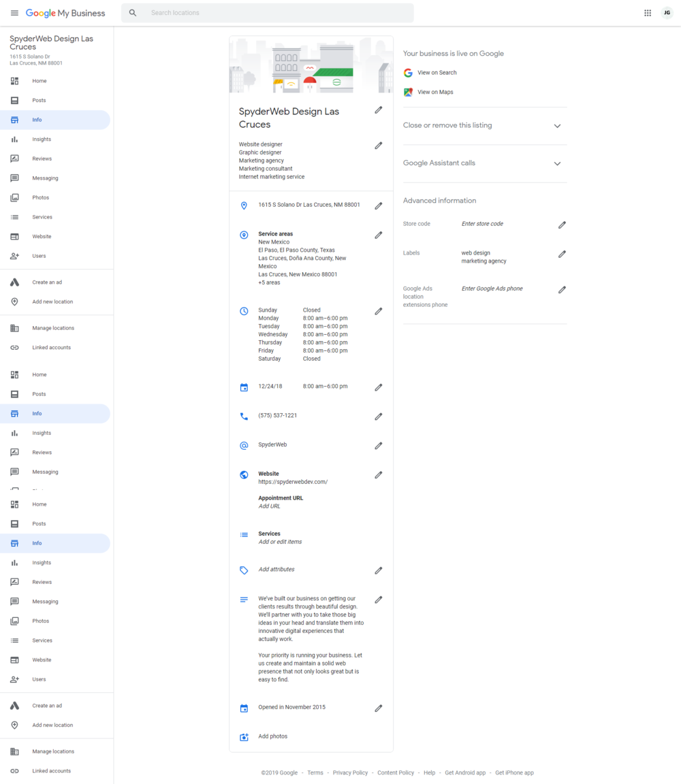This screenshot has height=784, width=681.
Task: Click Enter store code placeholder
Action: [x=482, y=223]
